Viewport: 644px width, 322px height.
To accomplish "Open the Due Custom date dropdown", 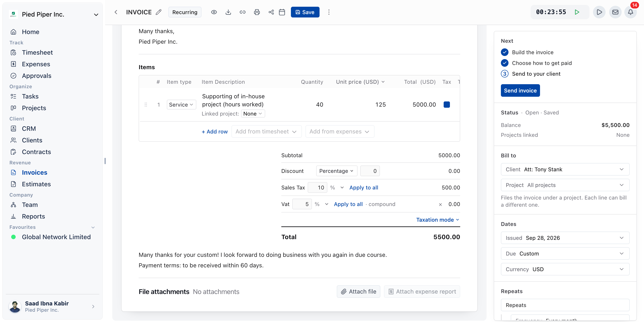I will [565, 253].
